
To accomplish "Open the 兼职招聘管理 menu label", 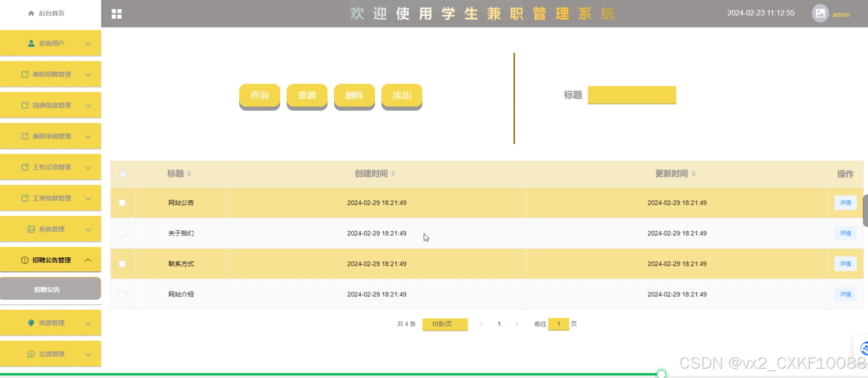I will (52, 74).
